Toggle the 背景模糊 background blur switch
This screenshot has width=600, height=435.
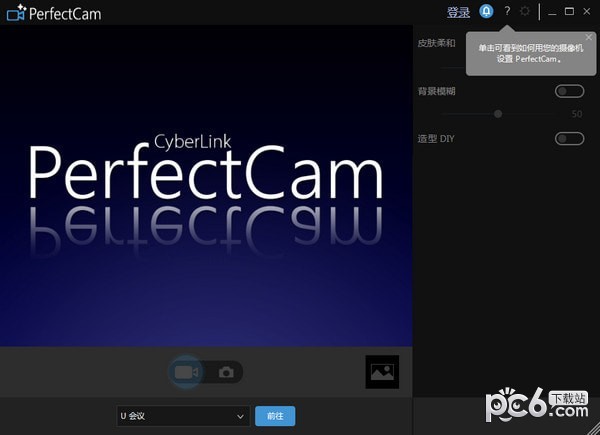[569, 91]
